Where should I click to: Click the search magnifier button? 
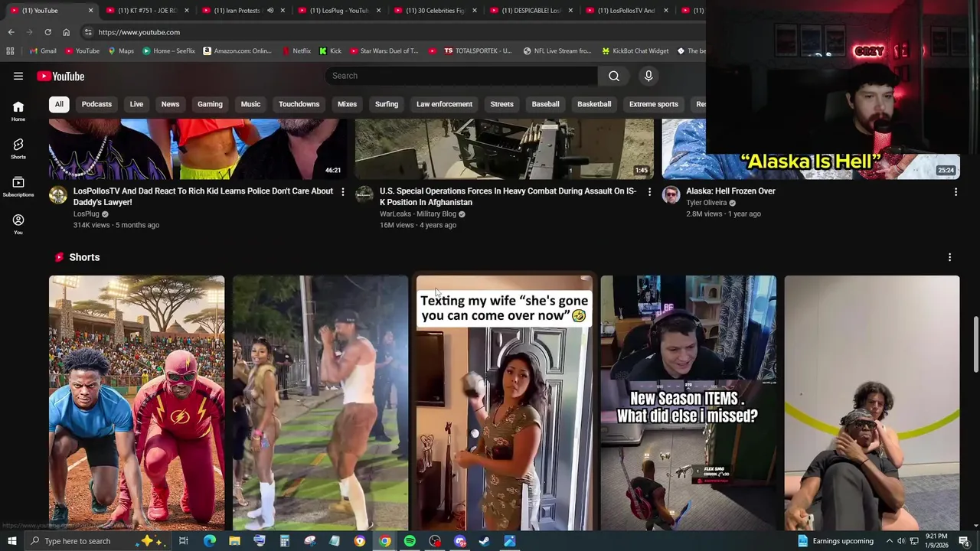point(614,76)
